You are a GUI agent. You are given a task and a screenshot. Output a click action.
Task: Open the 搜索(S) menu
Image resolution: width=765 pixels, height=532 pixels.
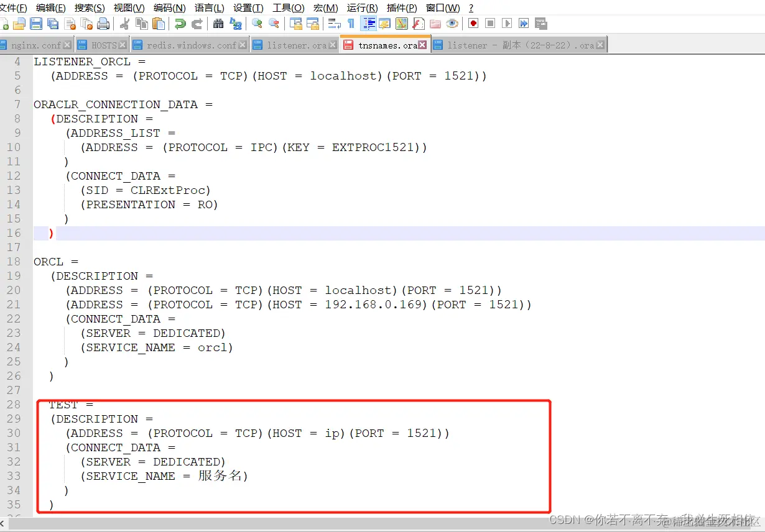coord(90,7)
